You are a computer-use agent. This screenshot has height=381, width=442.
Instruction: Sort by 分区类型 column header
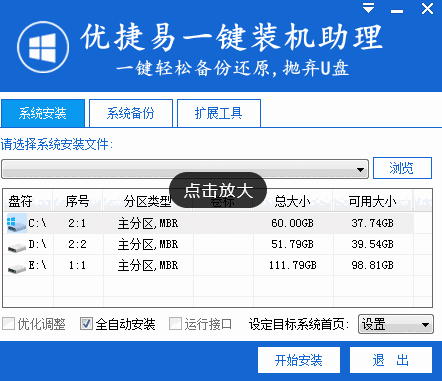(x=148, y=201)
